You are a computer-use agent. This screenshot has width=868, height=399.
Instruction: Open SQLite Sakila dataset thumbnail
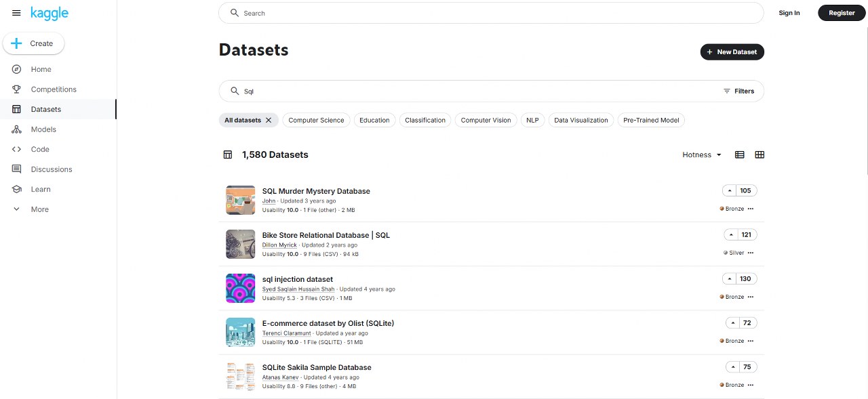pyautogui.click(x=240, y=376)
